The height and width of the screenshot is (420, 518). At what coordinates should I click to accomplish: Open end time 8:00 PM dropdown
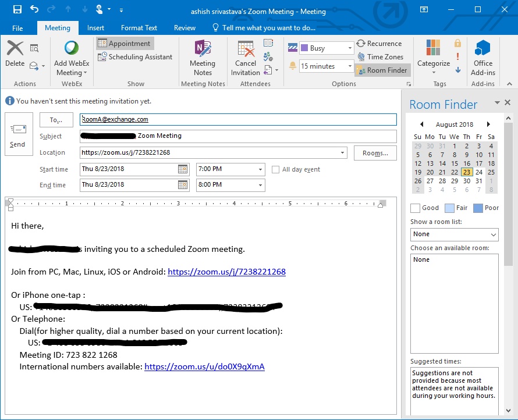(x=260, y=185)
